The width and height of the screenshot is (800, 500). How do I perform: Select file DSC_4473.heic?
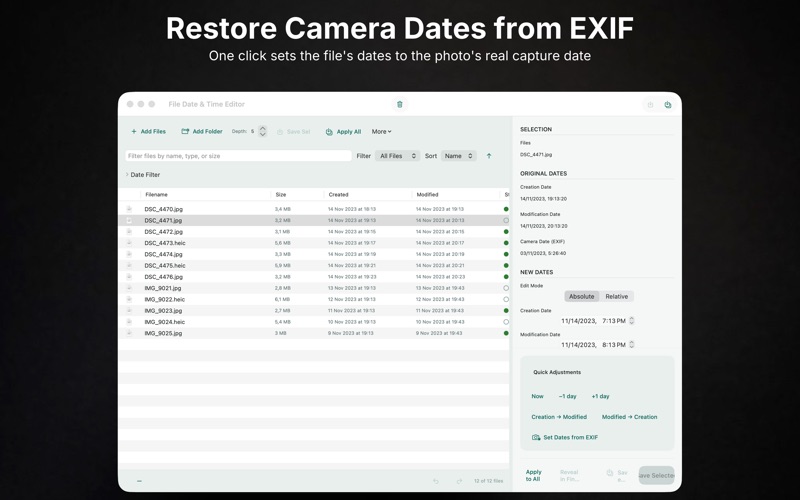pos(165,243)
